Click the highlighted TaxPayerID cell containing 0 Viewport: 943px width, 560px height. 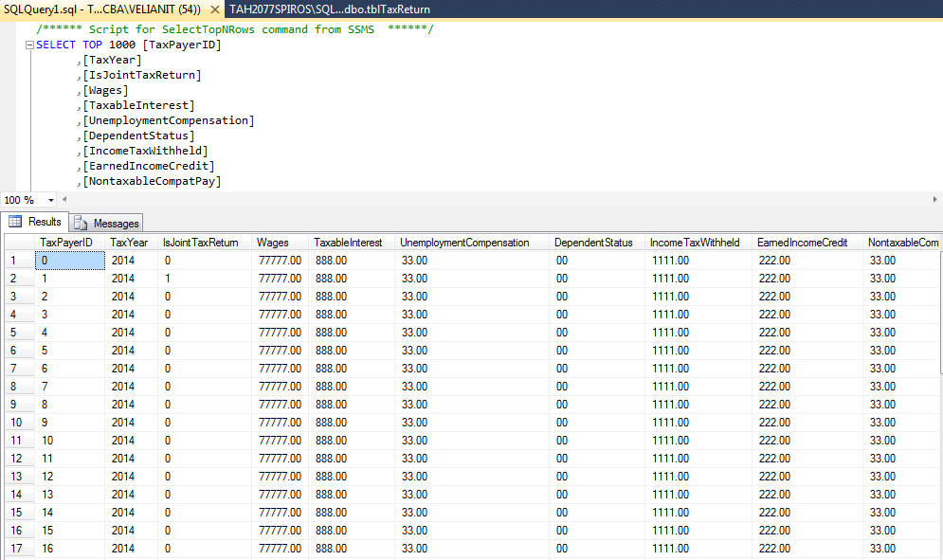70,261
